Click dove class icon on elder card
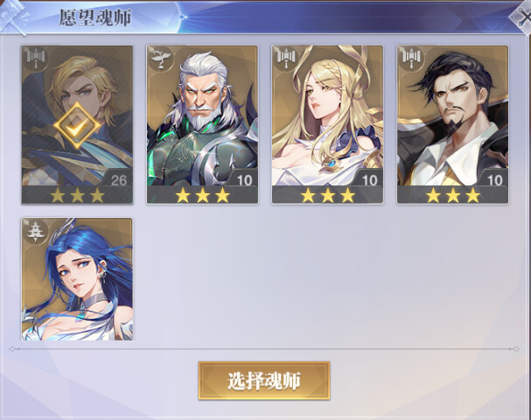Screen dimensions: 531x420 [x=160, y=59]
